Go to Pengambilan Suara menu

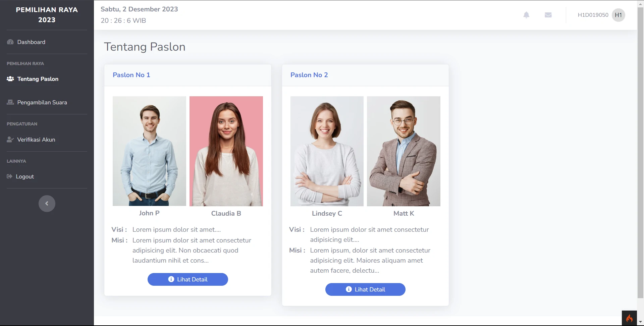tap(42, 102)
